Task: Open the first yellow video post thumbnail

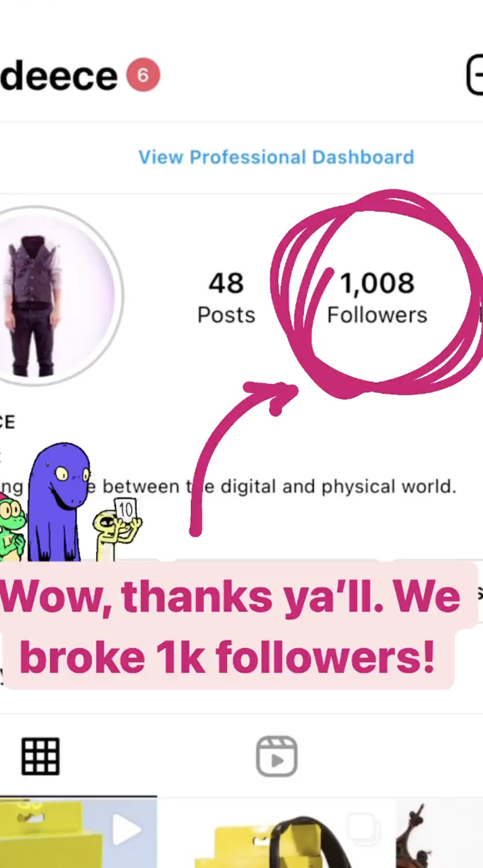Action: [78, 833]
